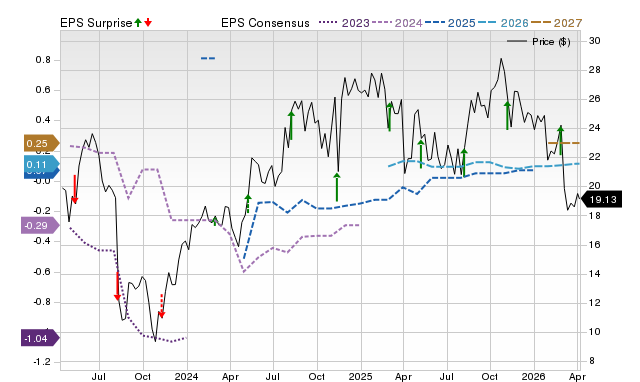Screen dimensions: 640x382
Task: Click the brown dashed line sample beside 2027
Action: point(541,23)
